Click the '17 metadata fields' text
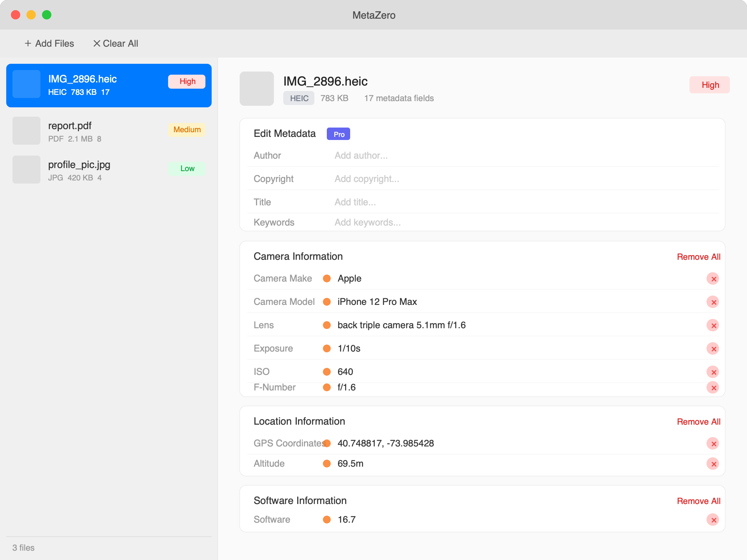This screenshot has width=747, height=560. click(x=399, y=98)
